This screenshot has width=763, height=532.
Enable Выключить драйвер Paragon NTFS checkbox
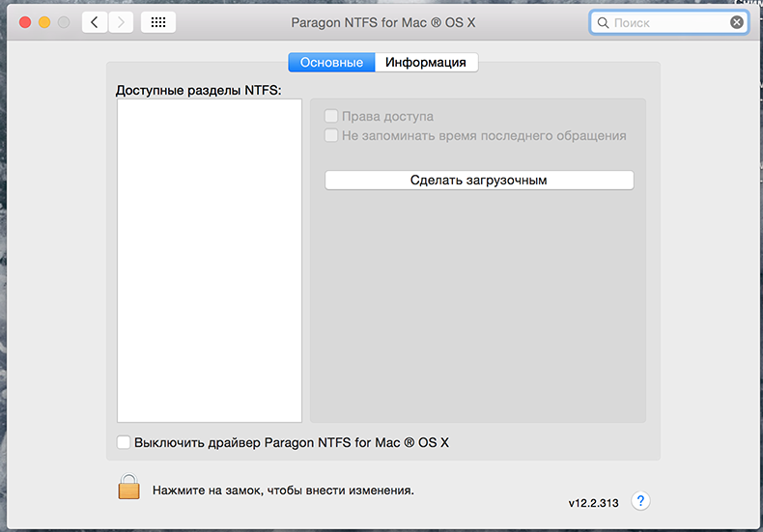click(124, 442)
